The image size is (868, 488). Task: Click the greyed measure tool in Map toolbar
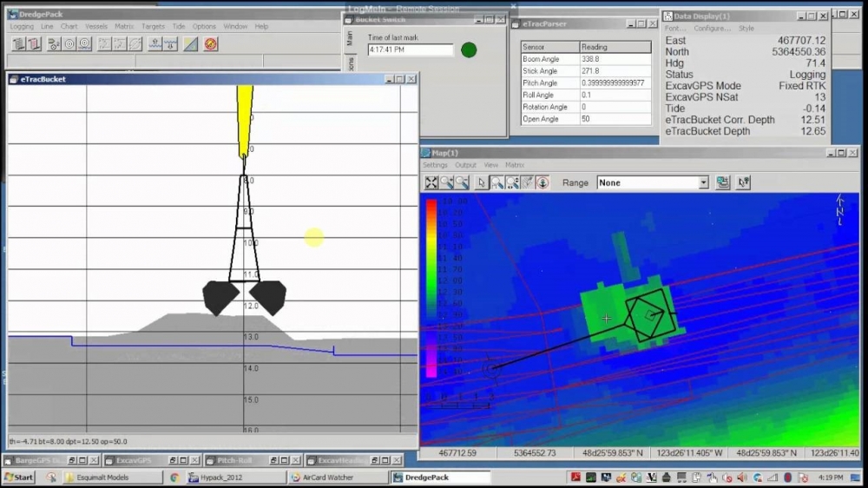pyautogui.click(x=527, y=182)
